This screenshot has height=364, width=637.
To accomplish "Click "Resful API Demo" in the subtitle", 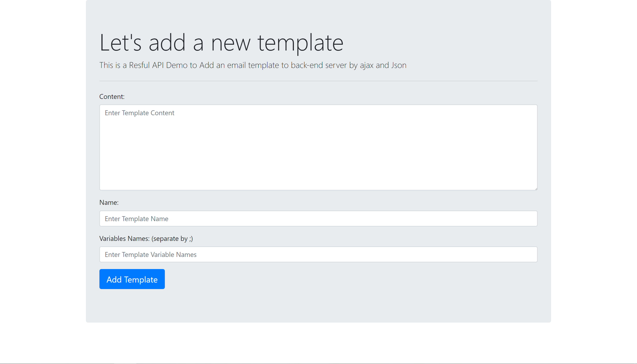I will coord(158,65).
